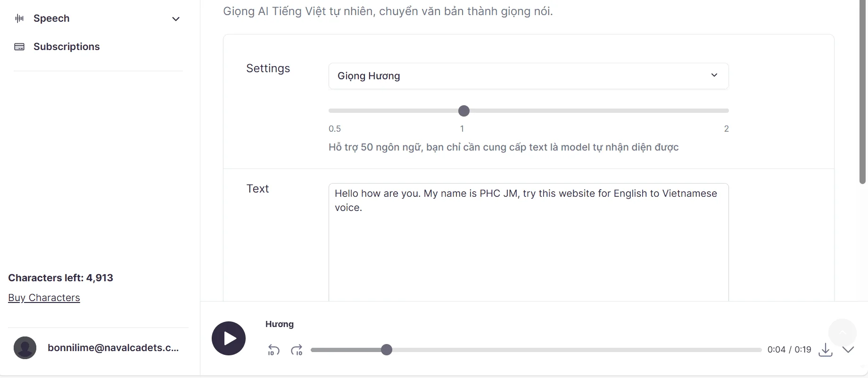Download the generated audio file
868x378 pixels.
pyautogui.click(x=826, y=350)
